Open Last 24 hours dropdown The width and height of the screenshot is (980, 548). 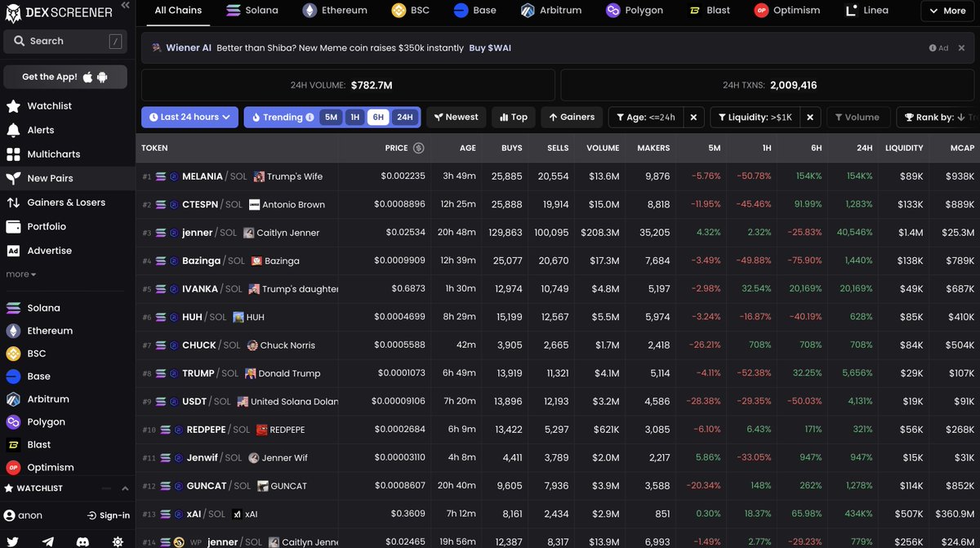(x=189, y=118)
